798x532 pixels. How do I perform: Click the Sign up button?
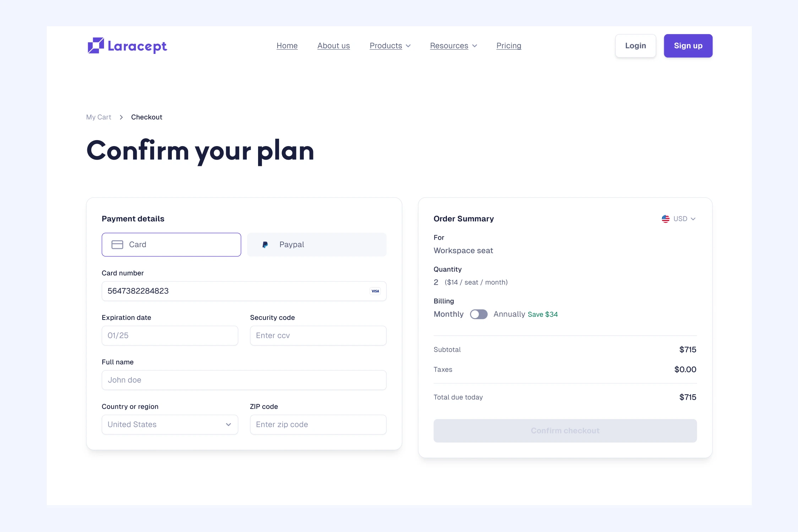pos(688,46)
